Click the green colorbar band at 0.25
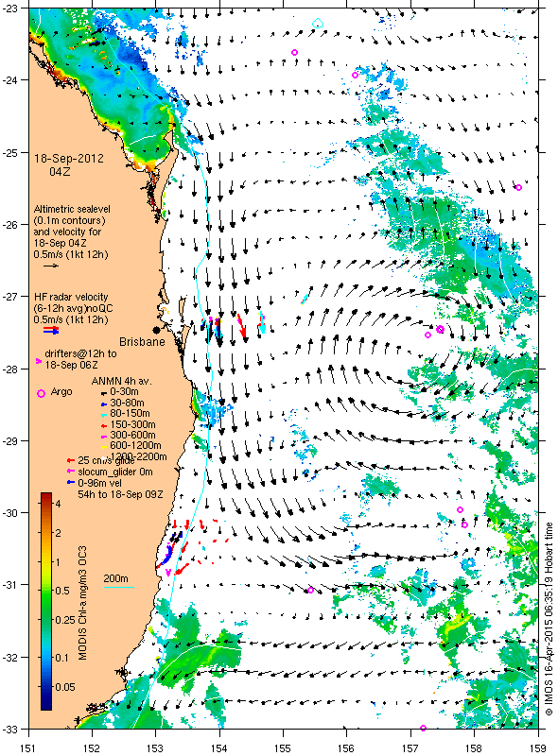 coord(45,620)
